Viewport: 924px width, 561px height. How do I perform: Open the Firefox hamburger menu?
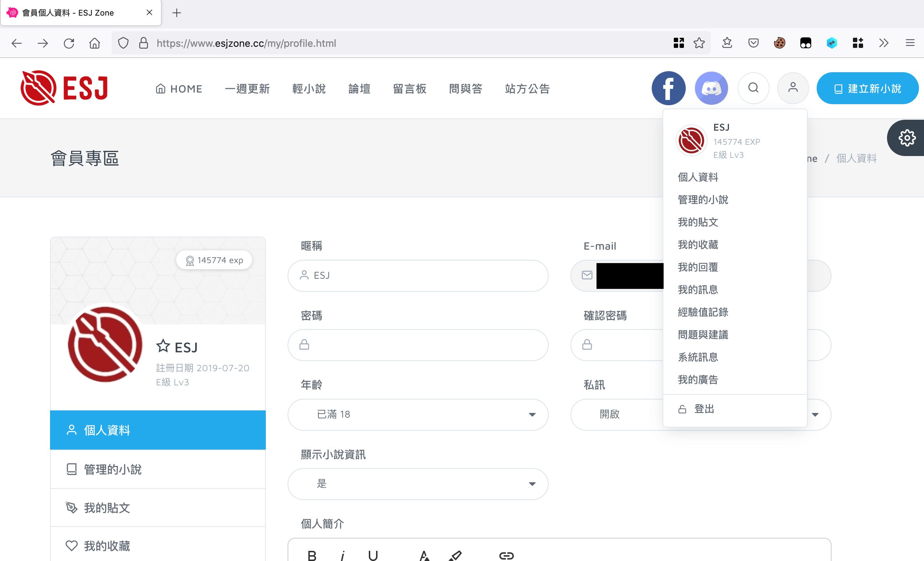click(910, 43)
